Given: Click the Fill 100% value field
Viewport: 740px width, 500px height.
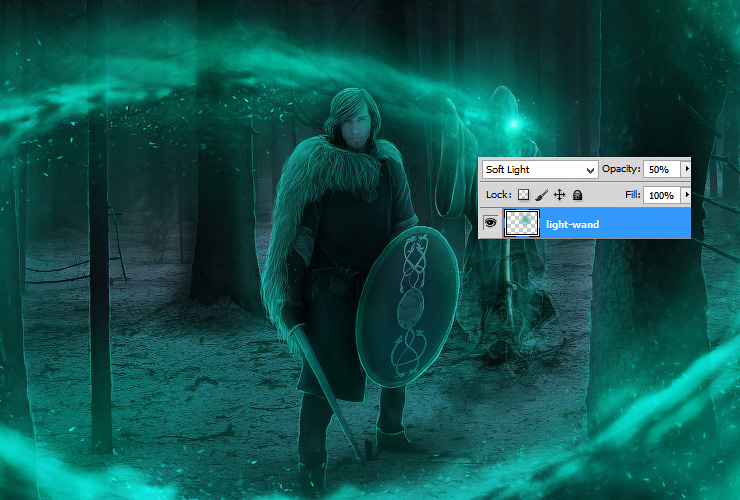Looking at the screenshot, I should 662,195.
